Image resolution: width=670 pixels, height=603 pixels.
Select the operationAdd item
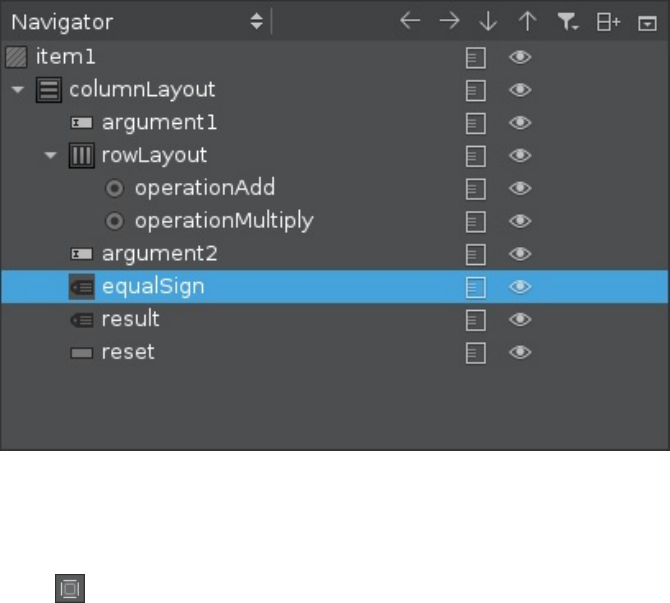coord(204,188)
